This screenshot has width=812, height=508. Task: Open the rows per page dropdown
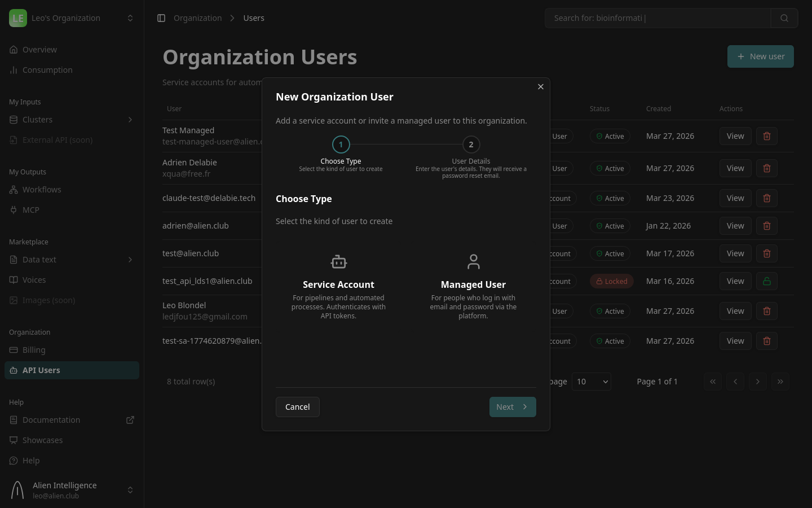click(x=591, y=382)
